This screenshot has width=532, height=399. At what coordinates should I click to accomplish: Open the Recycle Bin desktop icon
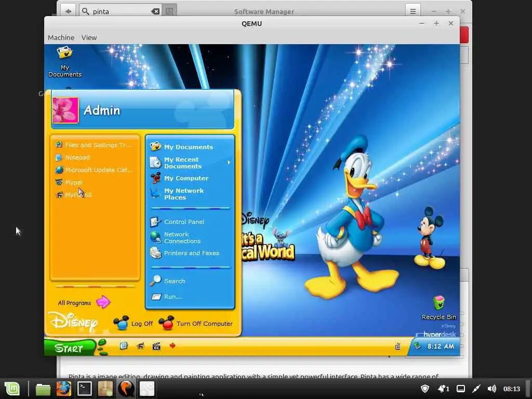click(438, 308)
